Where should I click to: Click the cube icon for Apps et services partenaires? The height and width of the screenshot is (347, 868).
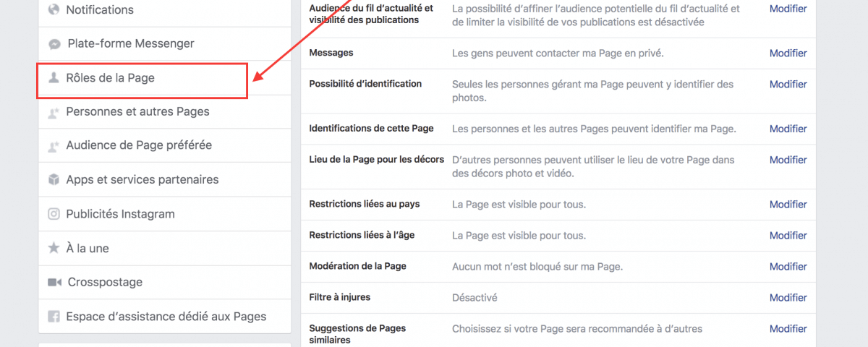(54, 180)
